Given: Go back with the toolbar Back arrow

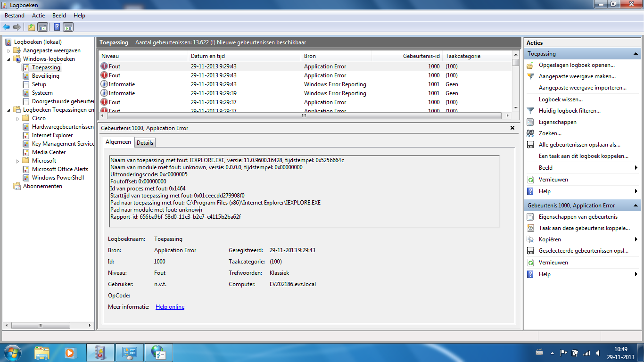Looking at the screenshot, I should [6, 27].
